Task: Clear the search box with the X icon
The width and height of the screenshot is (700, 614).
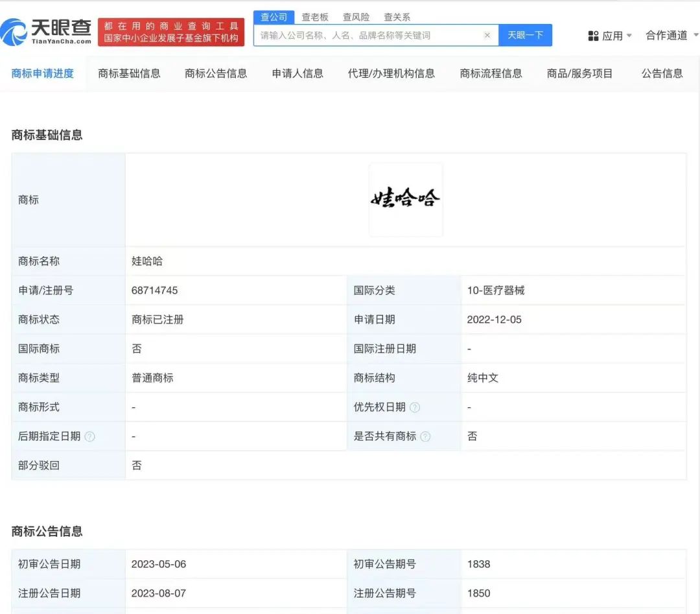Action: tap(487, 35)
